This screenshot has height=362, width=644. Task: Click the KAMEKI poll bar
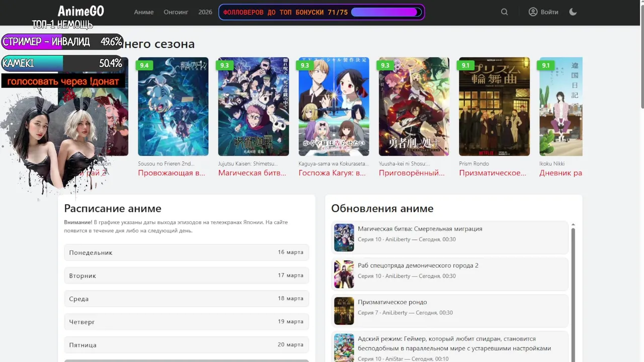[x=62, y=63]
